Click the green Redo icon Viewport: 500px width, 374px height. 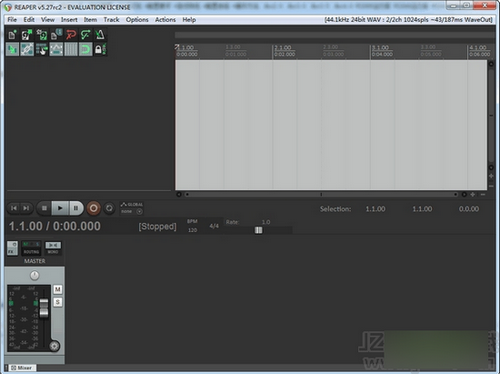86,35
